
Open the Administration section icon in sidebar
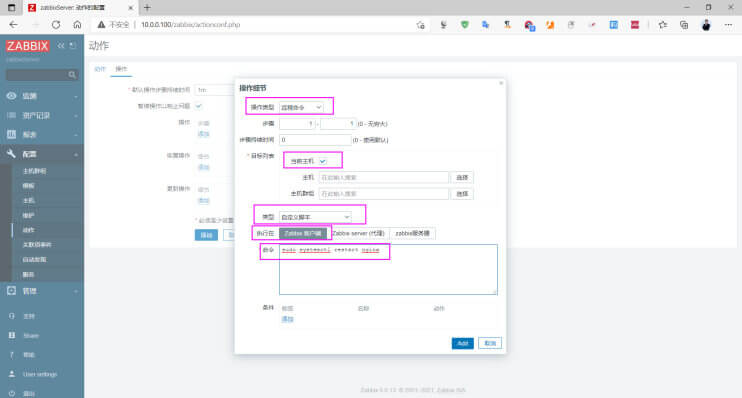pyautogui.click(x=11, y=291)
